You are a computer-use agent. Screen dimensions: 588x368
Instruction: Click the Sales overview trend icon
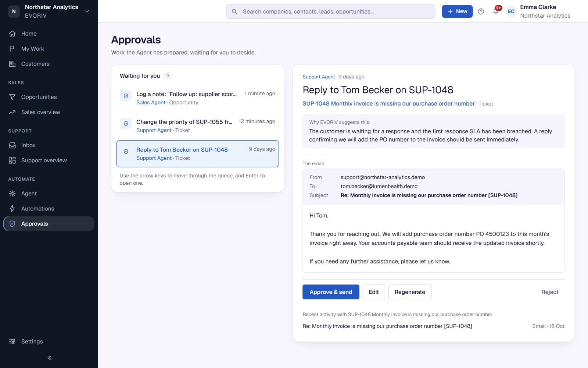(x=12, y=112)
